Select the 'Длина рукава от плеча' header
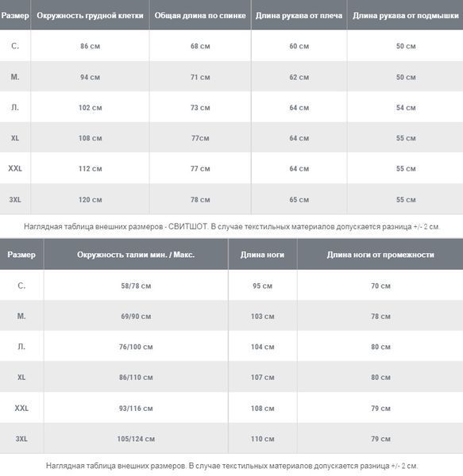 (299, 16)
